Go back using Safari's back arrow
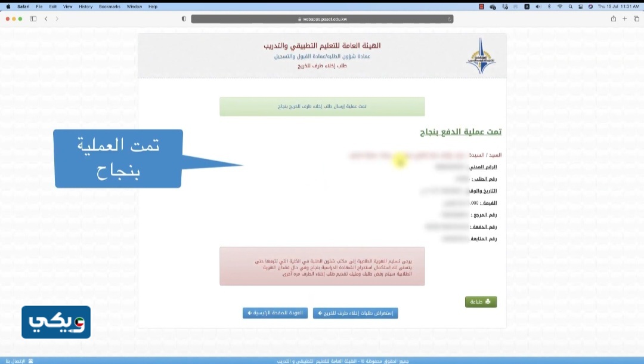644x364 pixels. click(x=47, y=19)
